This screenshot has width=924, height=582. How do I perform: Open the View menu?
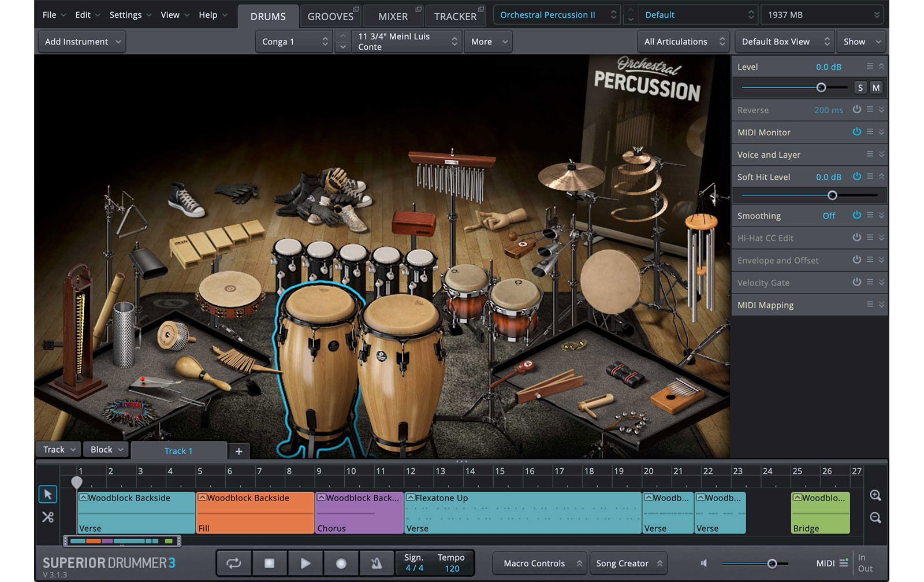click(175, 15)
